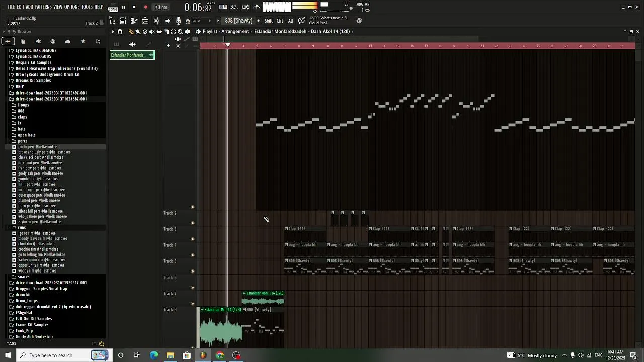Open the TOOLS menu
644x362 pixels.
87,7
